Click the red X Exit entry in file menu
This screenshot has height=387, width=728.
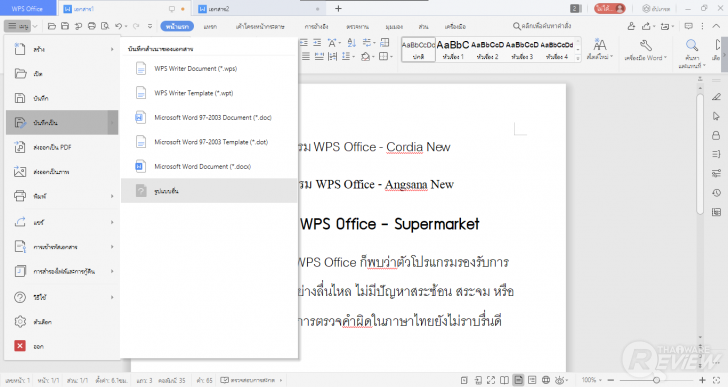click(x=62, y=346)
